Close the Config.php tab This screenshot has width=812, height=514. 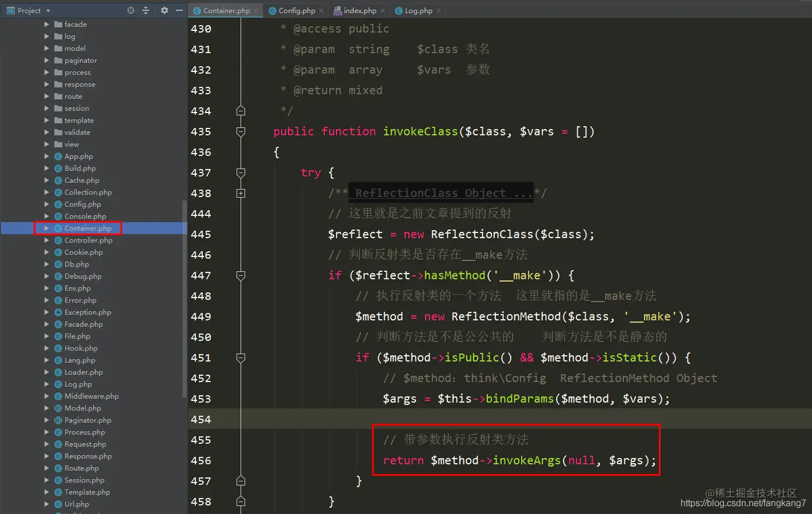coord(321,10)
